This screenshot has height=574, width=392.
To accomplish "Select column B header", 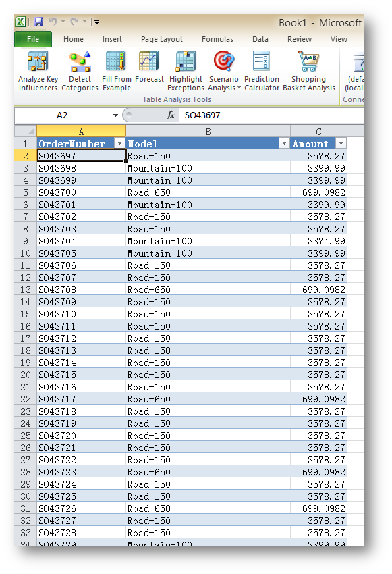I will point(208,132).
